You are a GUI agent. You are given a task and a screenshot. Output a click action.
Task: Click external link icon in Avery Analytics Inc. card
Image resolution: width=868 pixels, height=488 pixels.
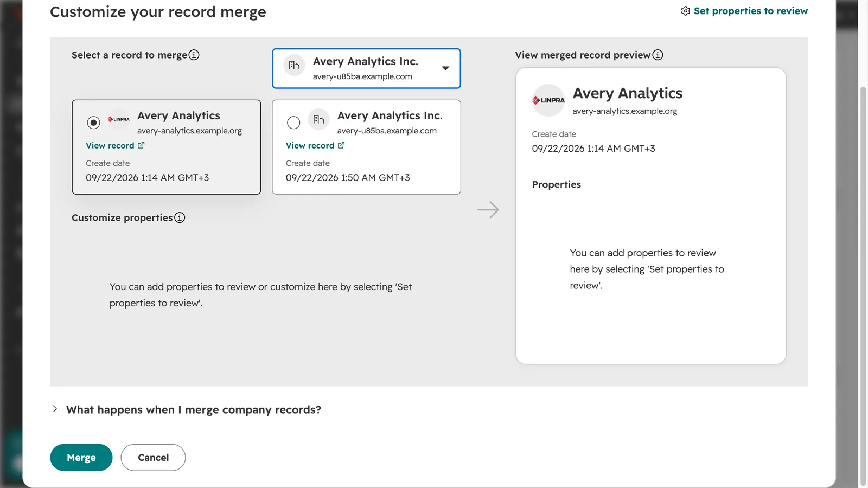(341, 145)
